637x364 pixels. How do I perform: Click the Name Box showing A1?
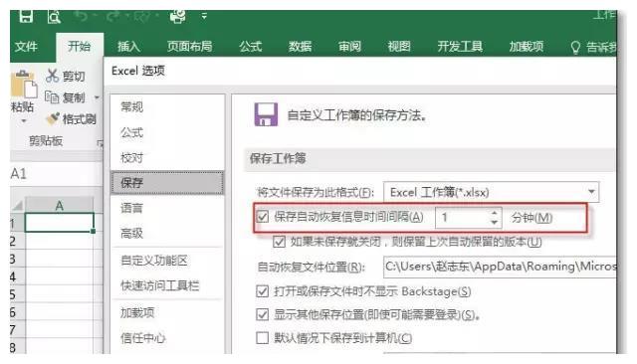[x=55, y=174]
